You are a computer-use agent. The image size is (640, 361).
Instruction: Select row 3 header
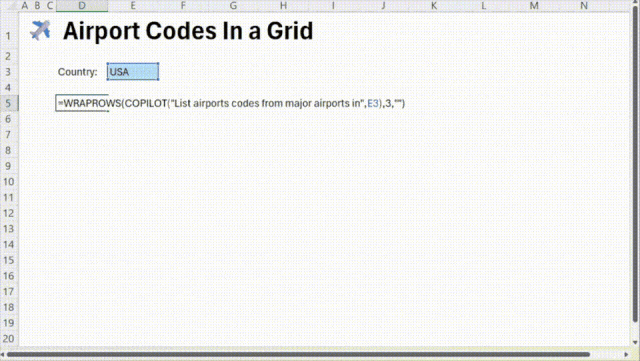8,72
